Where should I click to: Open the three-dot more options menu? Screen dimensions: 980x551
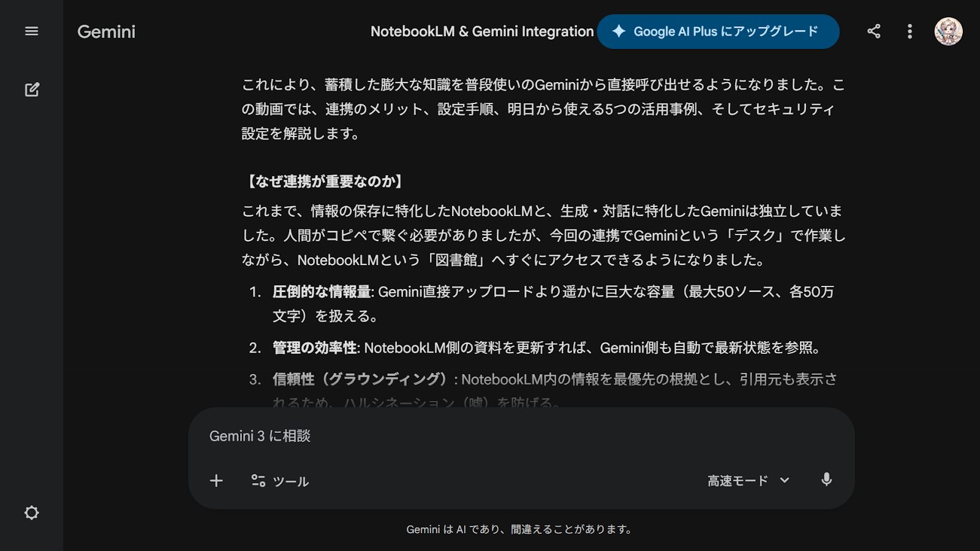(x=910, y=31)
